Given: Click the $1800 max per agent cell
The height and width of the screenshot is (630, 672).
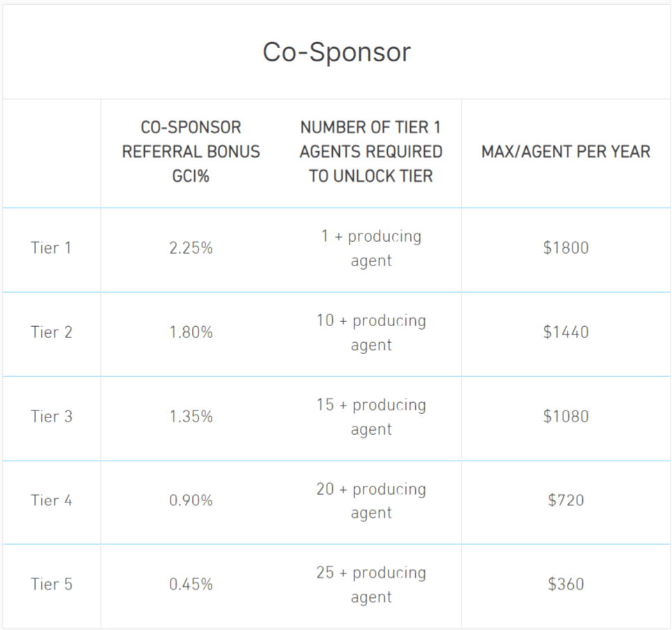Looking at the screenshot, I should pos(565,247).
